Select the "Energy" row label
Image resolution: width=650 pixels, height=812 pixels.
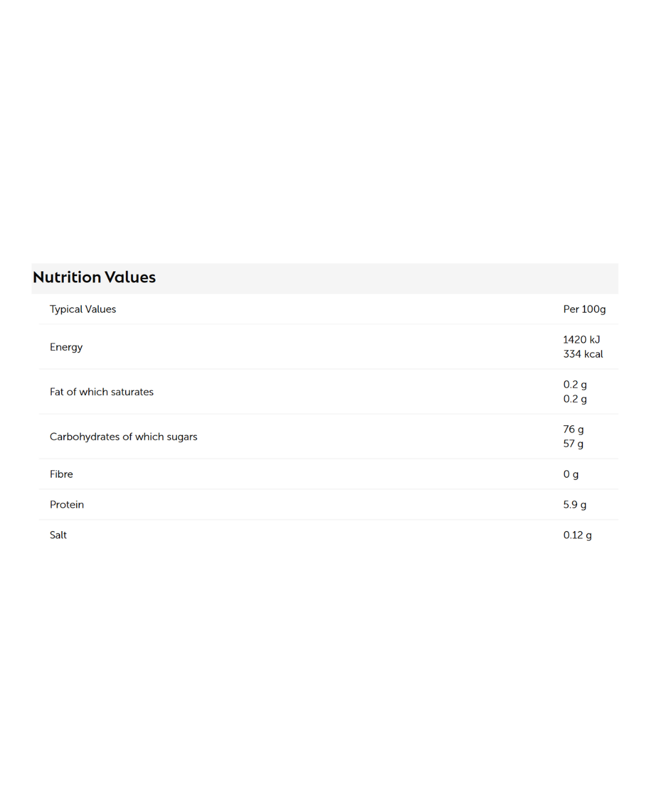[66, 347]
